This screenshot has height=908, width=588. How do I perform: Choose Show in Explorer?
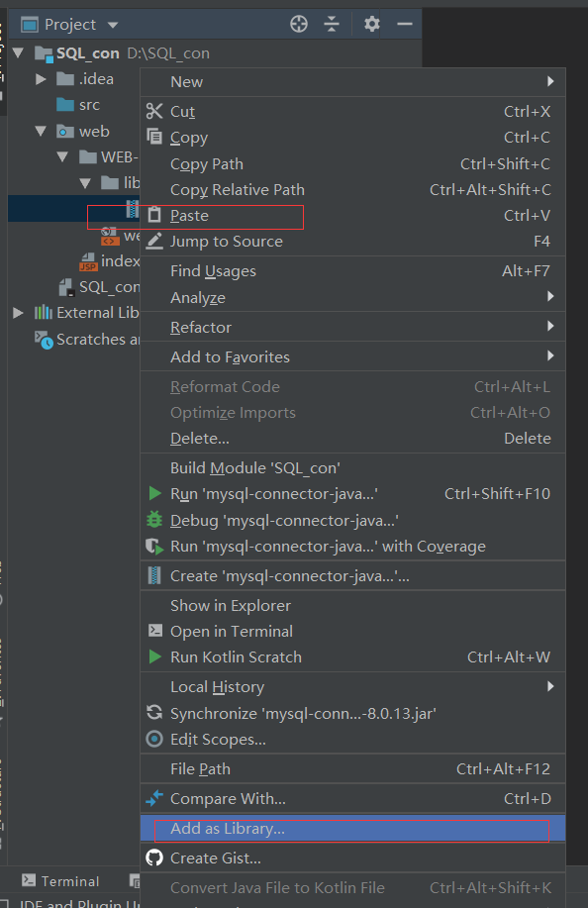pyautogui.click(x=353, y=605)
